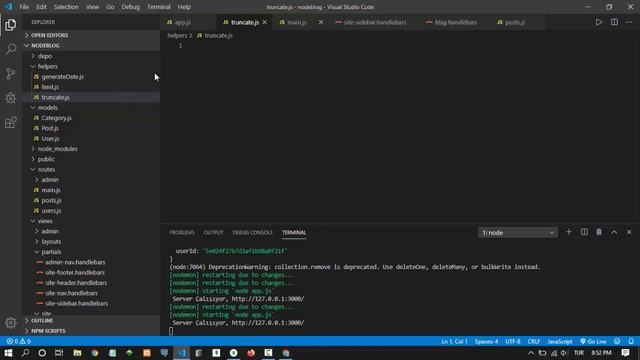Collapse the NODEBLOG folder section
640x360 pixels.
[x=91, y=45]
